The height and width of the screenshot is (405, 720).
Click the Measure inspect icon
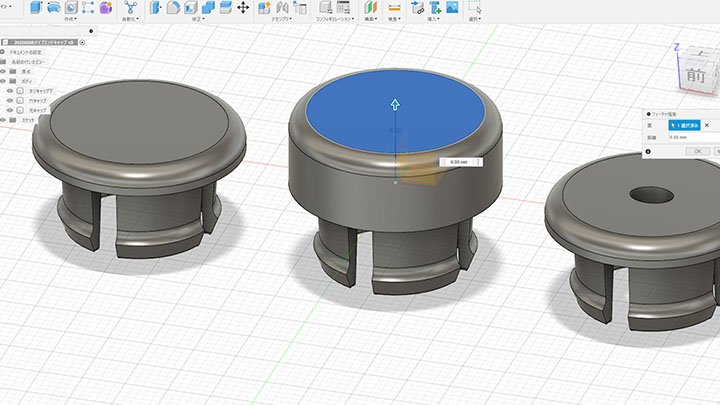tap(394, 7)
